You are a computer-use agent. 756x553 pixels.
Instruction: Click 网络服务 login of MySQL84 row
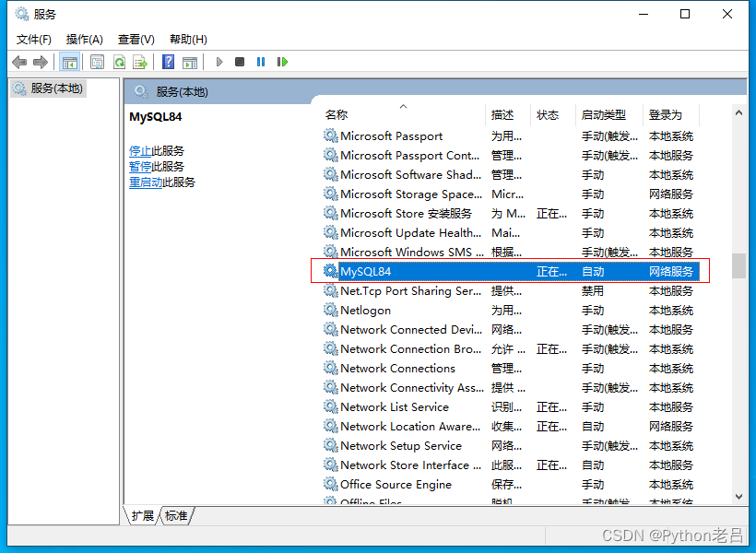pyautogui.click(x=670, y=272)
